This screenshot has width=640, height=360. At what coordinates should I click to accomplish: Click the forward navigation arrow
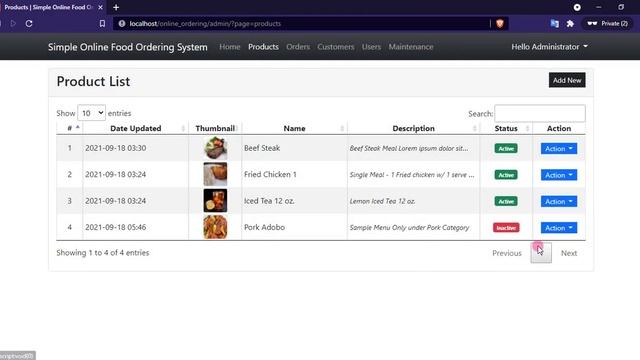click(x=13, y=24)
